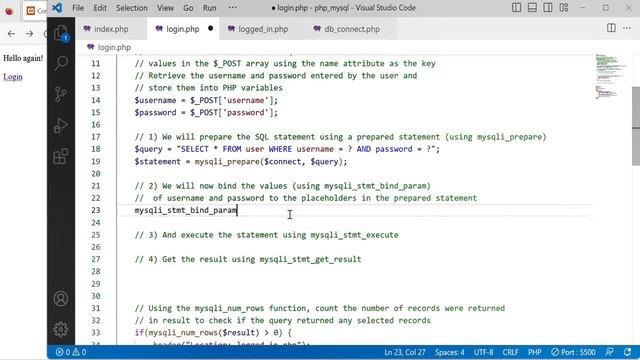
Task: Open the Extensions view
Action: (61, 157)
